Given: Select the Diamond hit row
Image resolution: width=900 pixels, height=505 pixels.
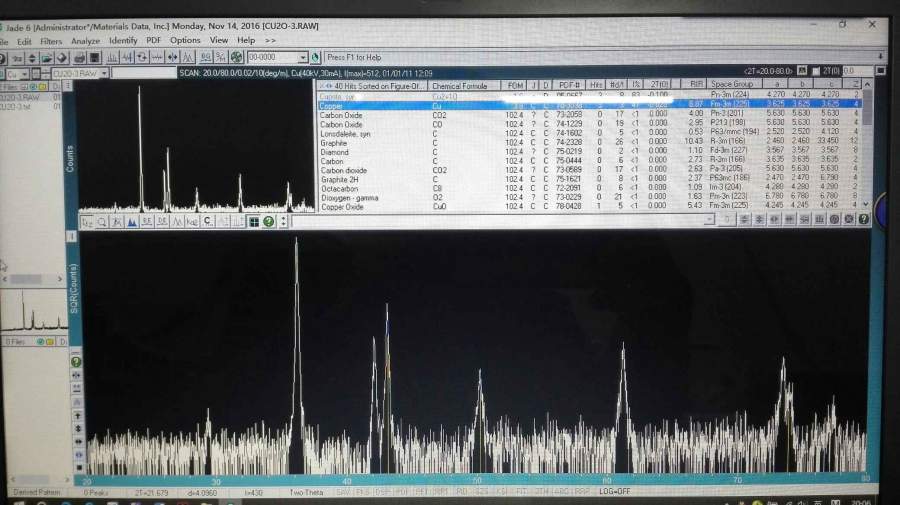Looking at the screenshot, I should pyautogui.click(x=589, y=152).
